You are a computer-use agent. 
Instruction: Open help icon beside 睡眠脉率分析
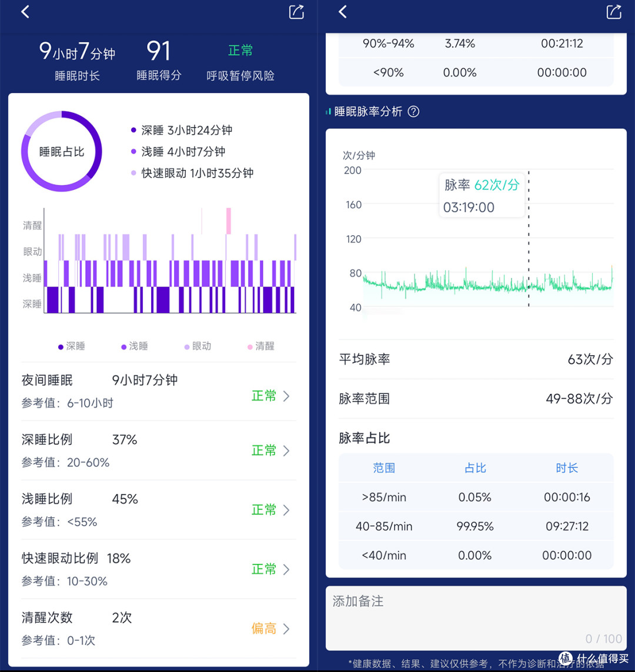tap(413, 112)
